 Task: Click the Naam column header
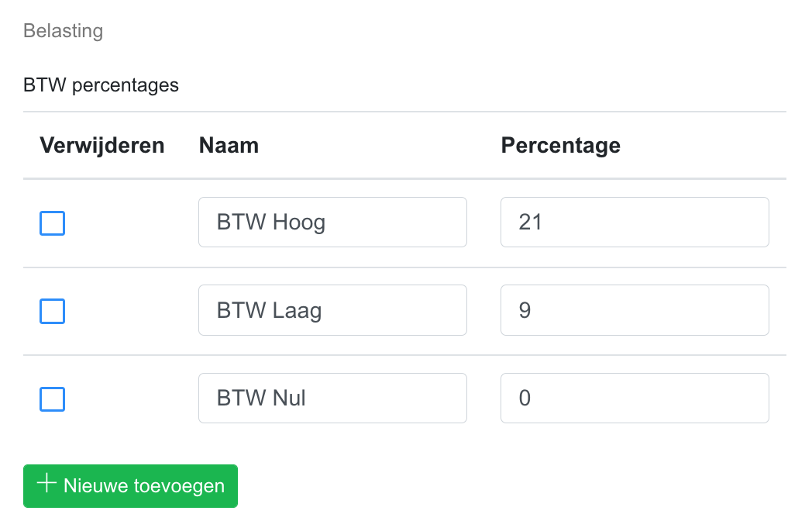[x=229, y=145]
